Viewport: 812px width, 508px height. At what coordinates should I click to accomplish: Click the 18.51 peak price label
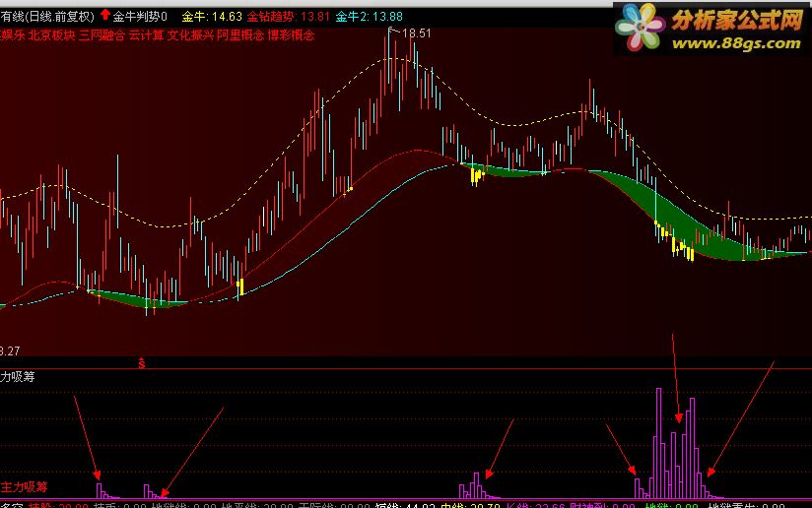pos(417,33)
